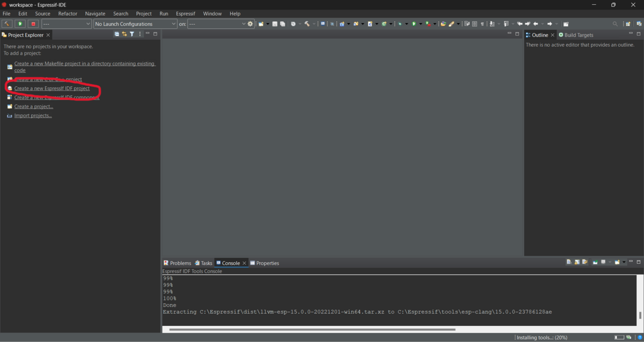Open the Help menu

point(235,13)
